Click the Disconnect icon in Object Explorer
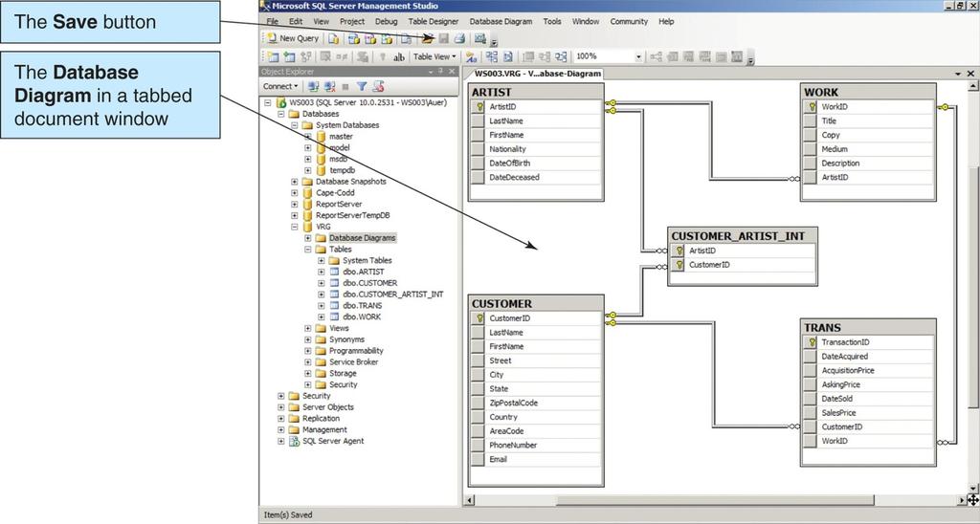 330,86
